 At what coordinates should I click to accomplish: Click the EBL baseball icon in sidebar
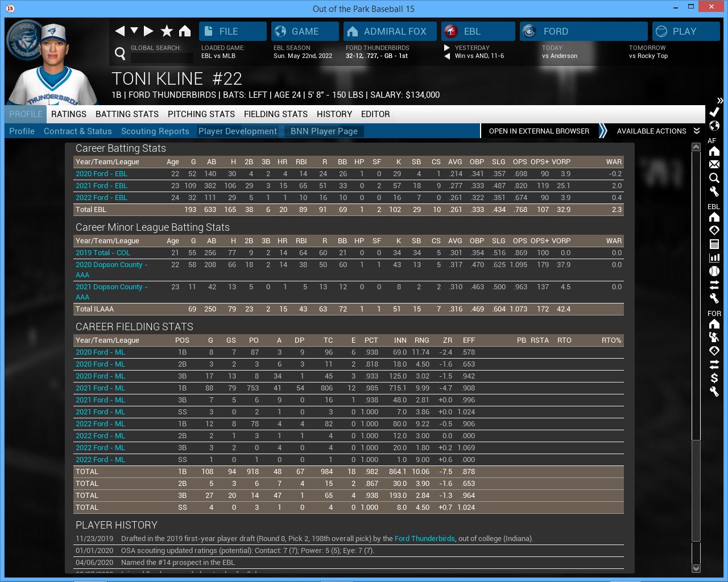coord(714,271)
